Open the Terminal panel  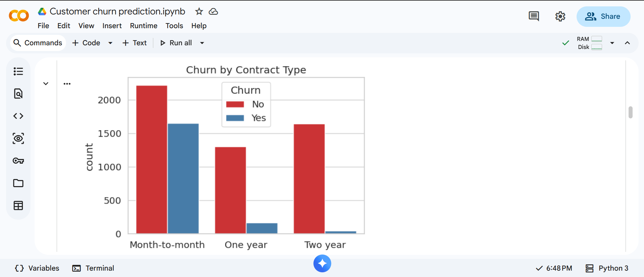click(93, 268)
